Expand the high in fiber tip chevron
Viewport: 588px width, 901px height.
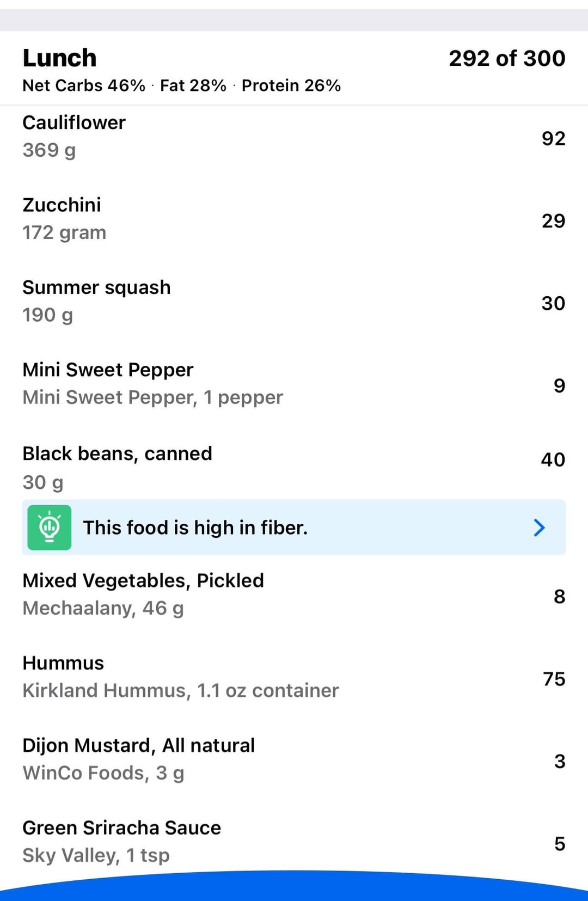[539, 527]
